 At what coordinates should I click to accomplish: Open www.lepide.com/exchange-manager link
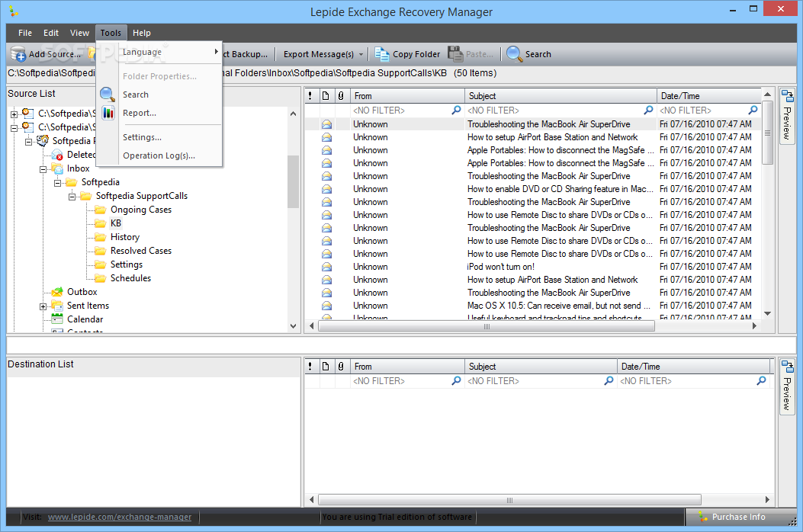coord(119,518)
